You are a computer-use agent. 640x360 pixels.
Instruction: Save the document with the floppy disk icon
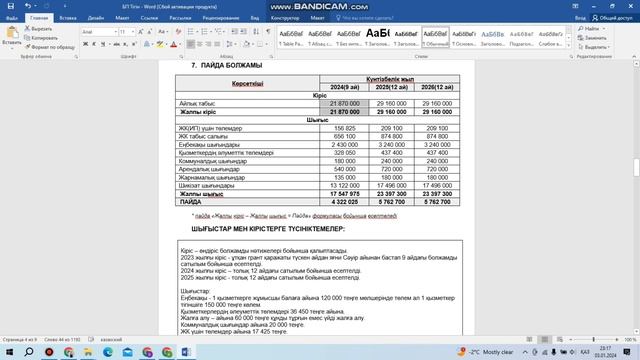click(x=11, y=6)
